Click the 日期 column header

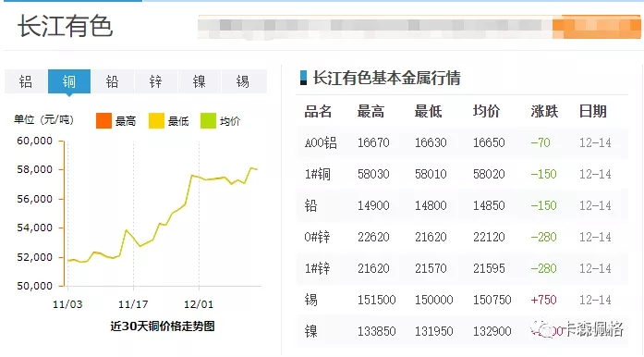coord(592,111)
